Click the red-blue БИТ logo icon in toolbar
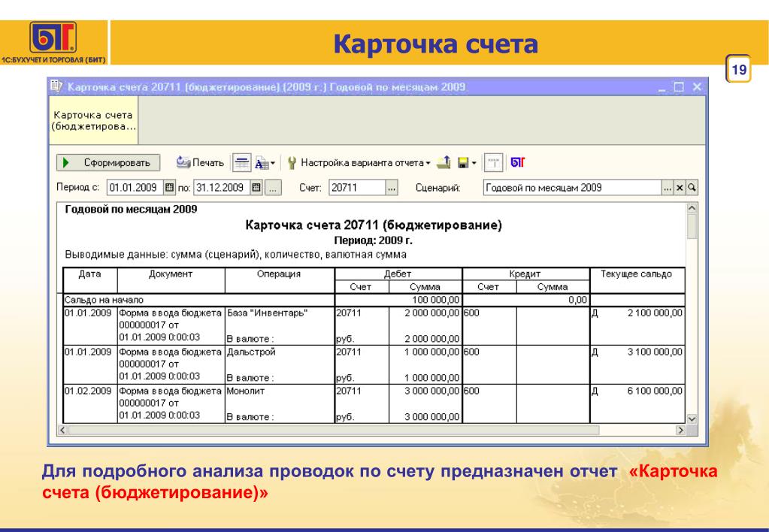The image size is (769, 532). [x=518, y=162]
